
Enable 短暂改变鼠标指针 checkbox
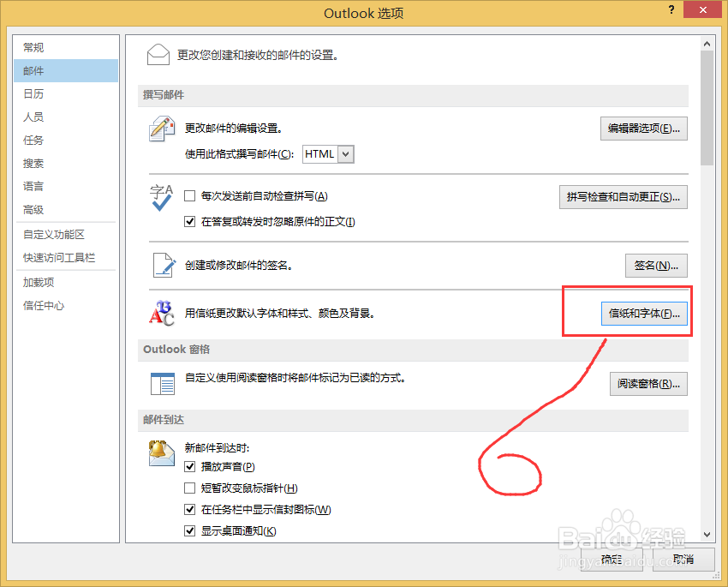coord(189,488)
